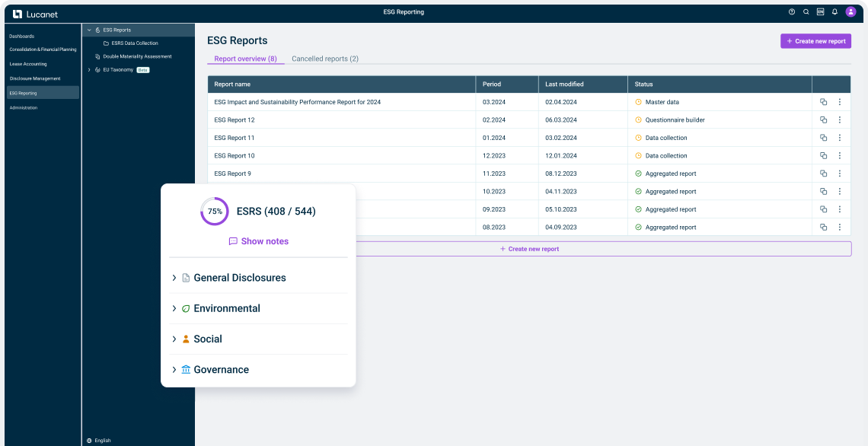Click the purple Create new report button
Screen dimensions: 868x446
[815, 41]
